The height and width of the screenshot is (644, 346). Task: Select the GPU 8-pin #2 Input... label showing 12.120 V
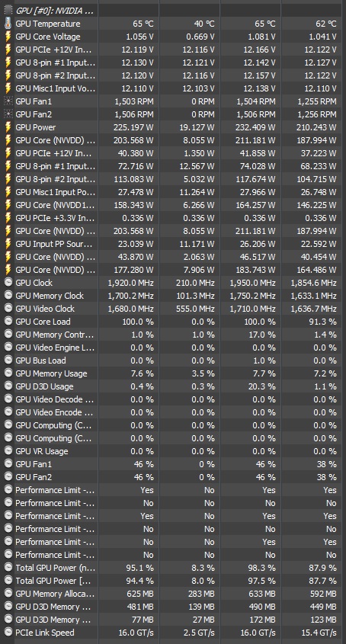tap(56, 75)
